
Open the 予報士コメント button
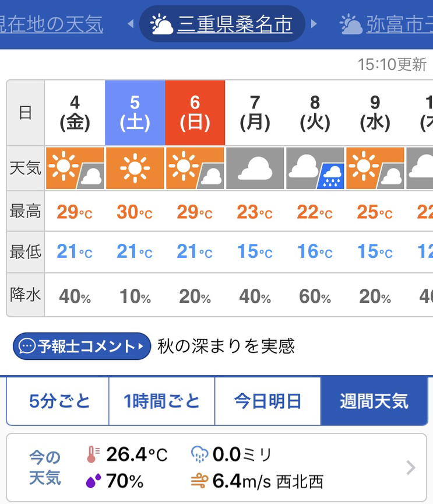[82, 346]
